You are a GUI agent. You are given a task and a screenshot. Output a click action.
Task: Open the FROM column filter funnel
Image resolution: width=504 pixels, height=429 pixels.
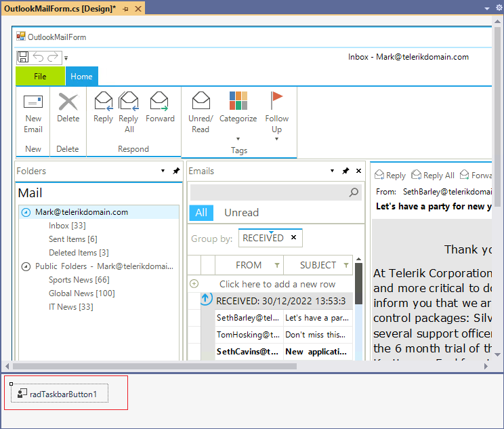(277, 265)
